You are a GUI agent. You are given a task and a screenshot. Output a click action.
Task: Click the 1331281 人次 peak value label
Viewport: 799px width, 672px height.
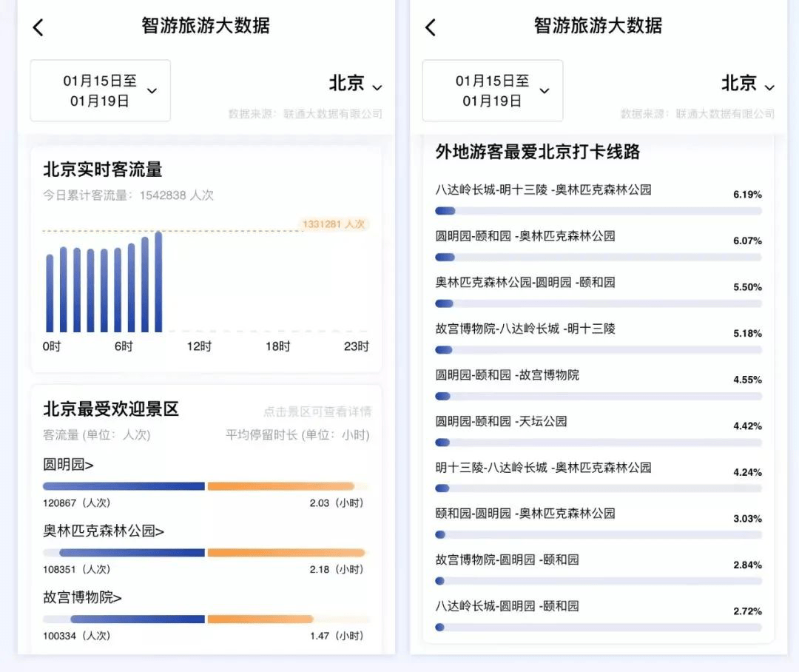click(x=334, y=224)
